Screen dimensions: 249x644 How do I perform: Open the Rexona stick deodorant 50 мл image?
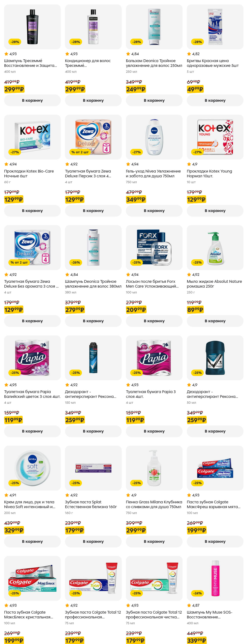[215, 358]
